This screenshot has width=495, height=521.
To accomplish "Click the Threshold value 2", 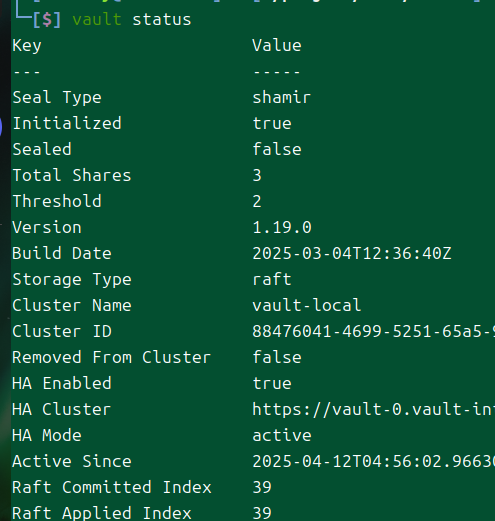I will click(x=257, y=202).
